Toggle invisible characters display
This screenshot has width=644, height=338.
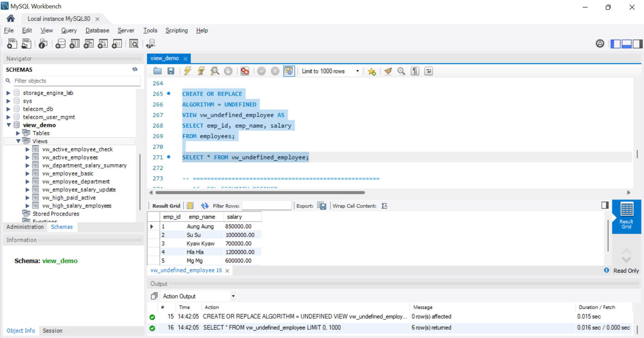415,71
